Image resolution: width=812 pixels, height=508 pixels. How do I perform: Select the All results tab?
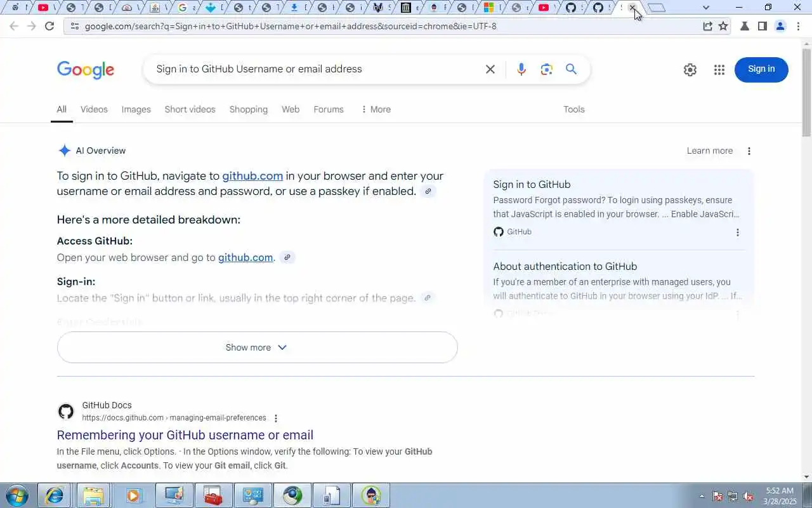click(62, 109)
